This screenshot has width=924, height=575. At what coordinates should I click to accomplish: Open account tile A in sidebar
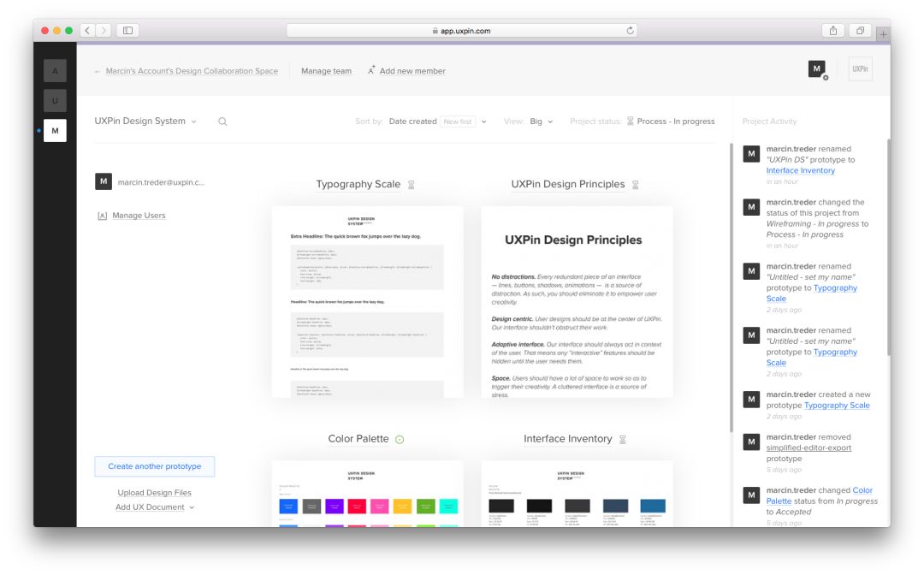pos(55,71)
